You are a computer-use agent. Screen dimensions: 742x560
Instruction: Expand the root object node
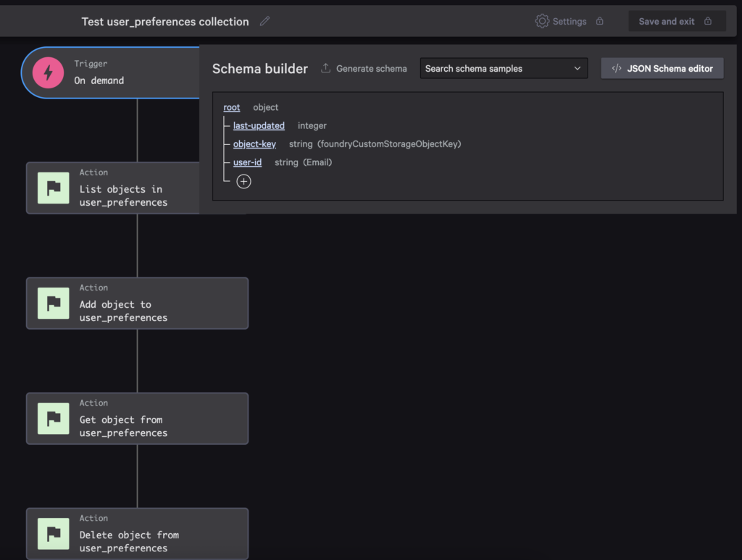[x=231, y=106]
